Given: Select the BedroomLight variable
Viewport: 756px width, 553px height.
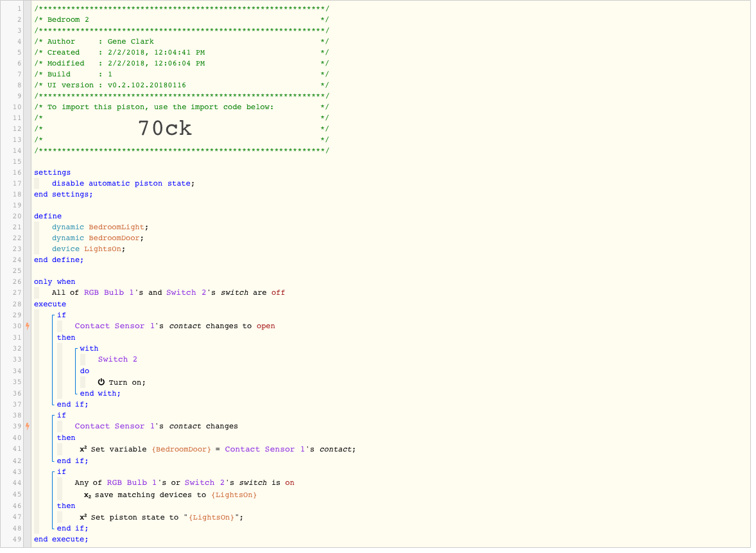Looking at the screenshot, I should coord(116,227).
